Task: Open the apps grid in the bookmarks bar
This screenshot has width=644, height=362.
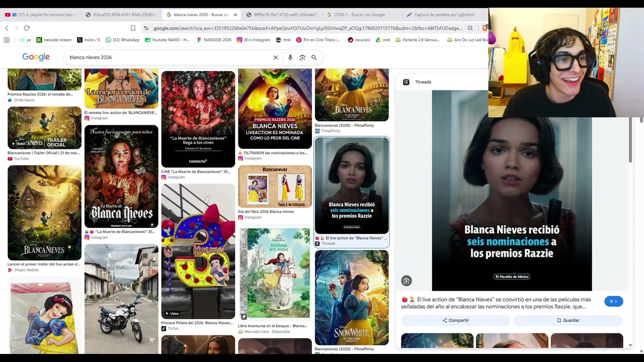Action: [7, 40]
